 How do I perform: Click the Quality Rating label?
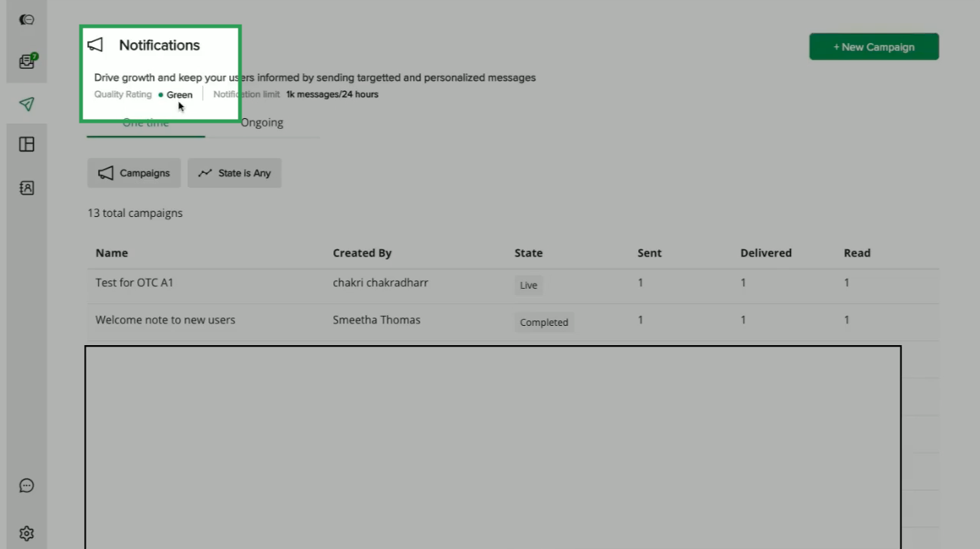pyautogui.click(x=123, y=94)
